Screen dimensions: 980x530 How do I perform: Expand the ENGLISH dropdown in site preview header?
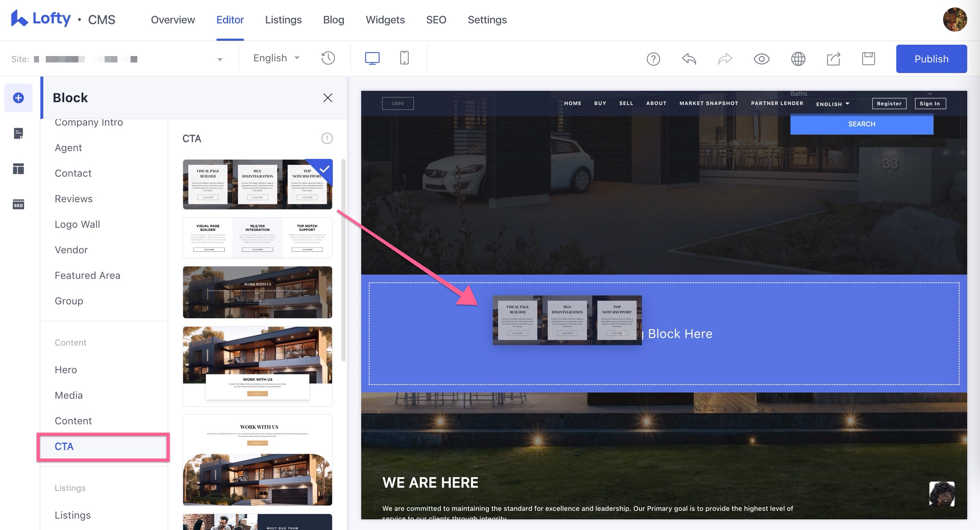[x=833, y=104]
